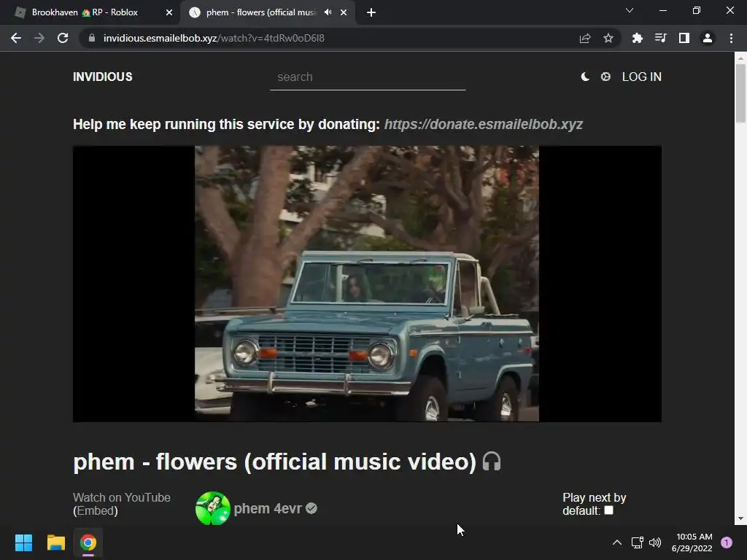Toggle dark theme moon icon
This screenshot has width=747, height=560.
pyautogui.click(x=585, y=77)
